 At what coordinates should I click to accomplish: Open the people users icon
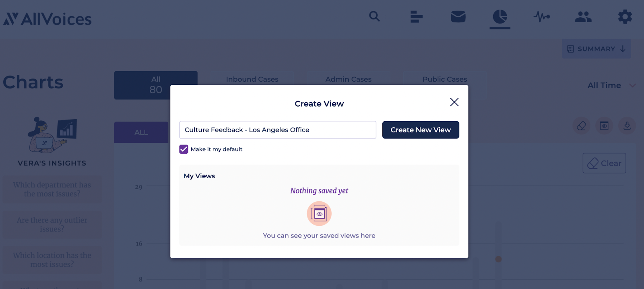583,17
